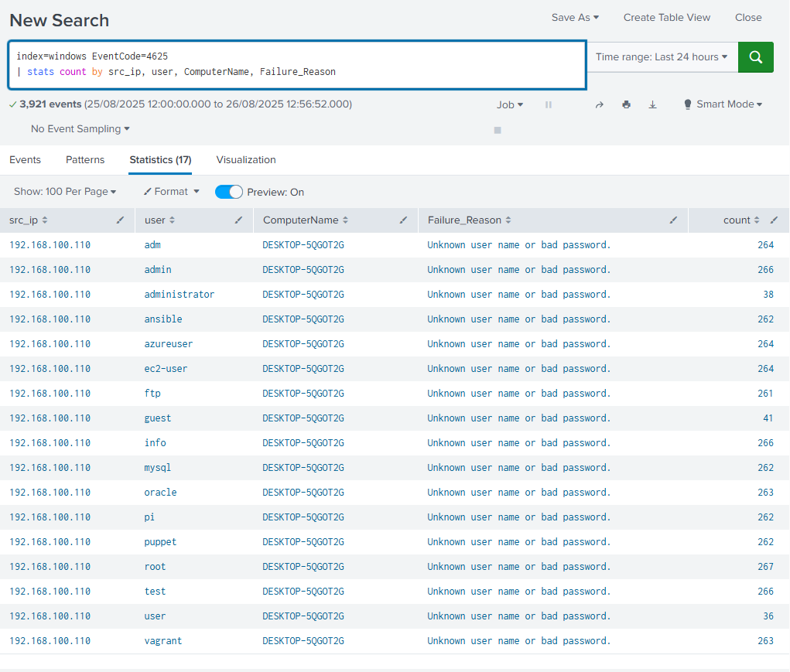790x672 pixels.
Task: Click the administrator user value
Action: [180, 295]
